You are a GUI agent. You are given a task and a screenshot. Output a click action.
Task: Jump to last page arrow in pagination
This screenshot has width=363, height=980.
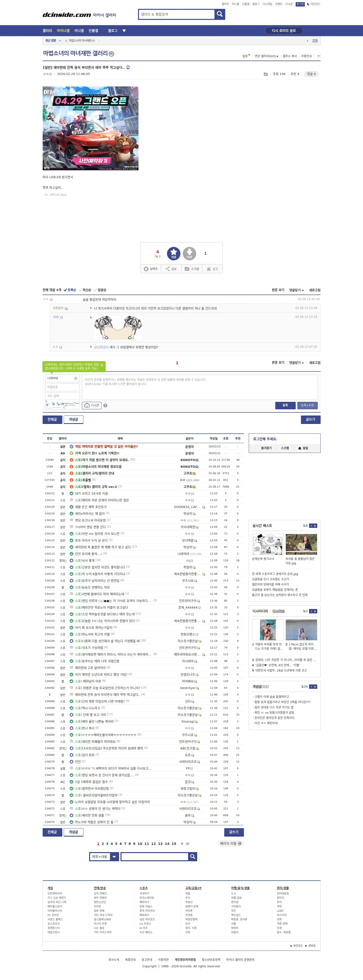click(x=188, y=844)
